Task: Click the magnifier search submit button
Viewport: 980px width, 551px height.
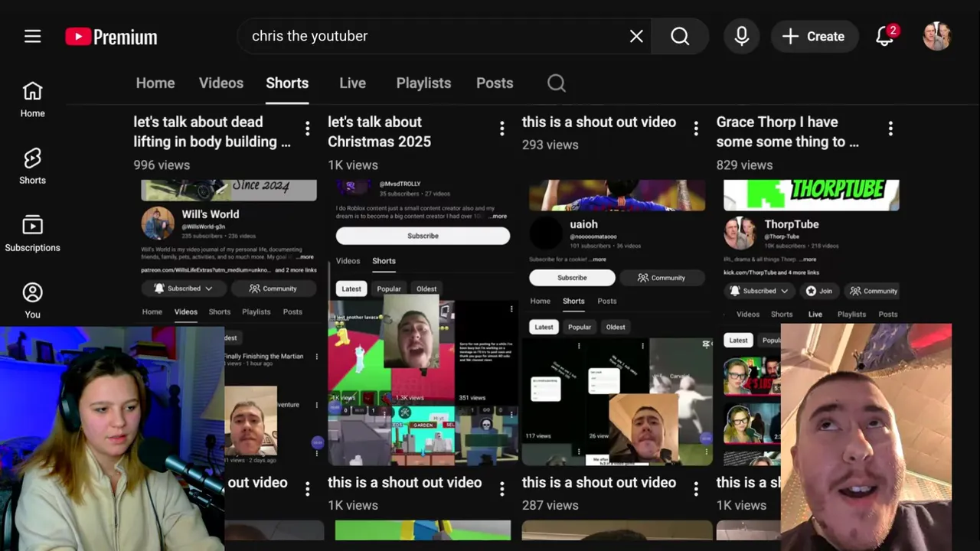Action: point(680,36)
